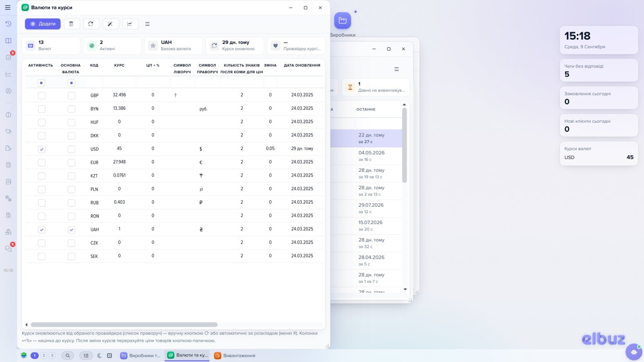This screenshot has width=644, height=362.
Task: Click the scroll down arrow in the background window
Action: 405,289
